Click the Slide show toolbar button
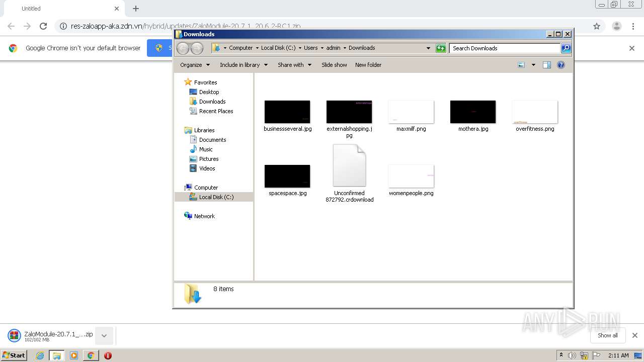The image size is (644, 362). [334, 65]
